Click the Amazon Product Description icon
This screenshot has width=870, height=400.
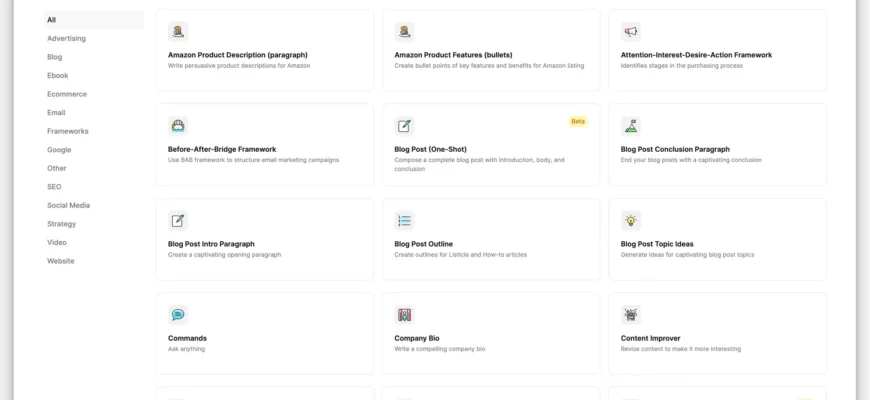[x=178, y=32]
